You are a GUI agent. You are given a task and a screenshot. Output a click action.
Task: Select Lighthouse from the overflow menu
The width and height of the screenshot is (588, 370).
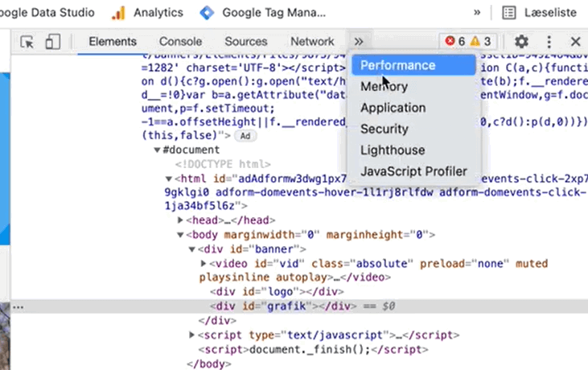[x=413, y=150]
